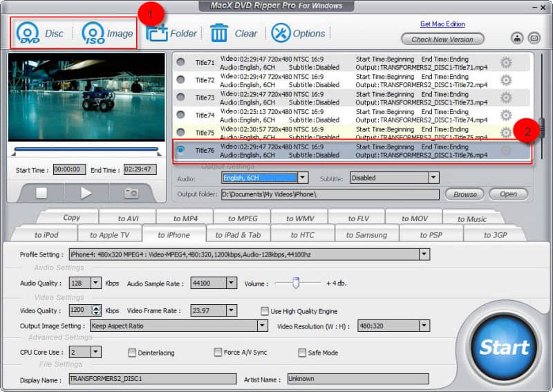The image size is (553, 392).
Task: Switch to the to MOV tab
Action: pyautogui.click(x=415, y=218)
